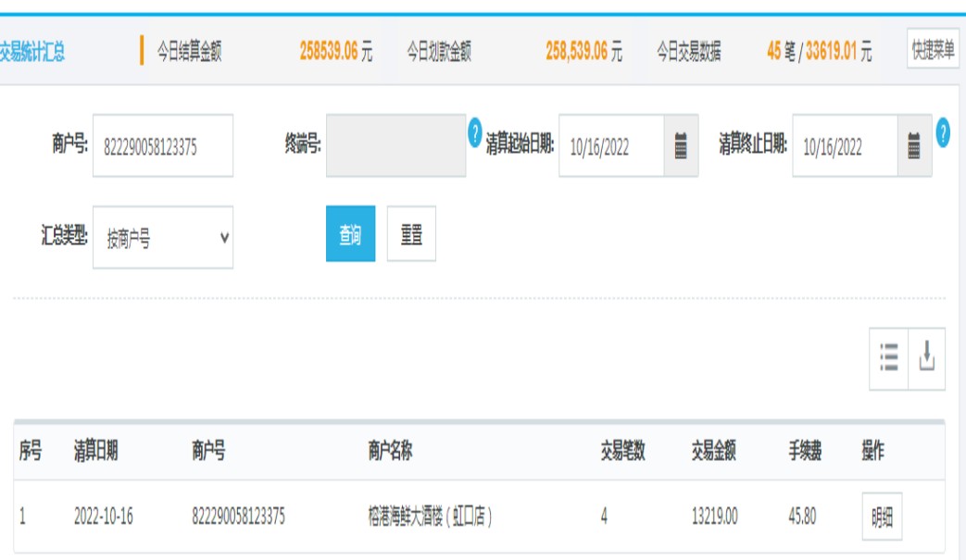
Task: Click the 手续费 column header
Action: [805, 451]
